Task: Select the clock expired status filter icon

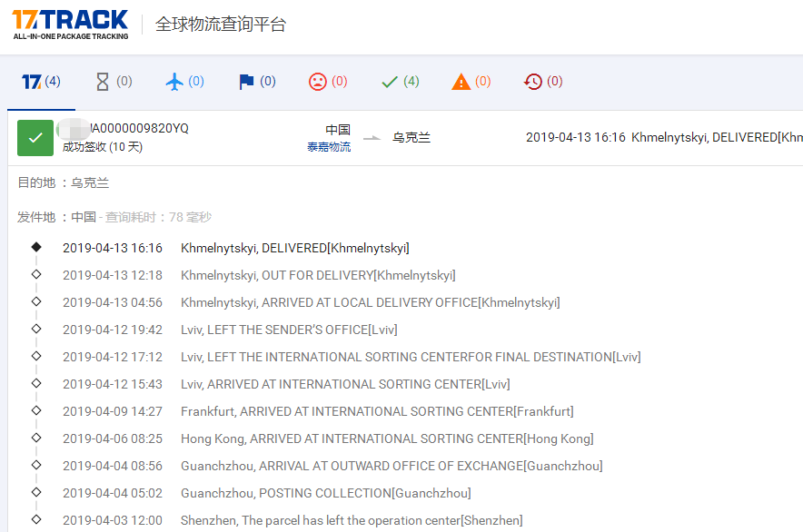Action: [x=534, y=81]
